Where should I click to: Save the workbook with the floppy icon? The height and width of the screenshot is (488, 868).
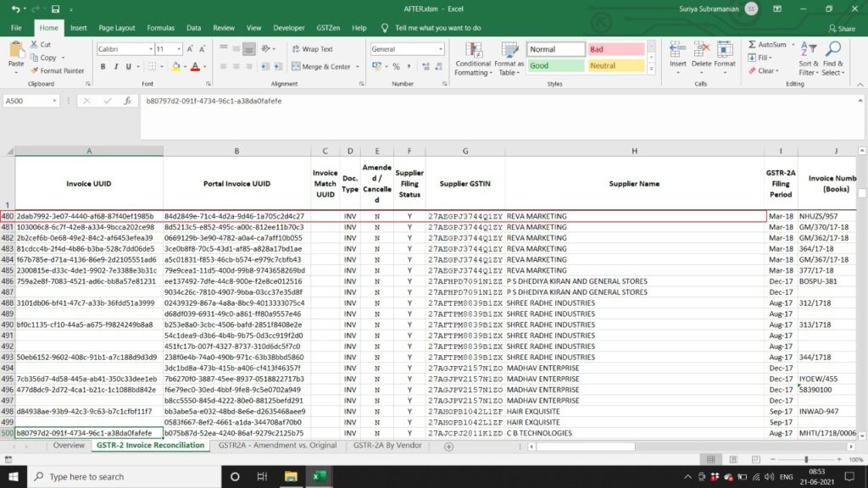(55, 8)
